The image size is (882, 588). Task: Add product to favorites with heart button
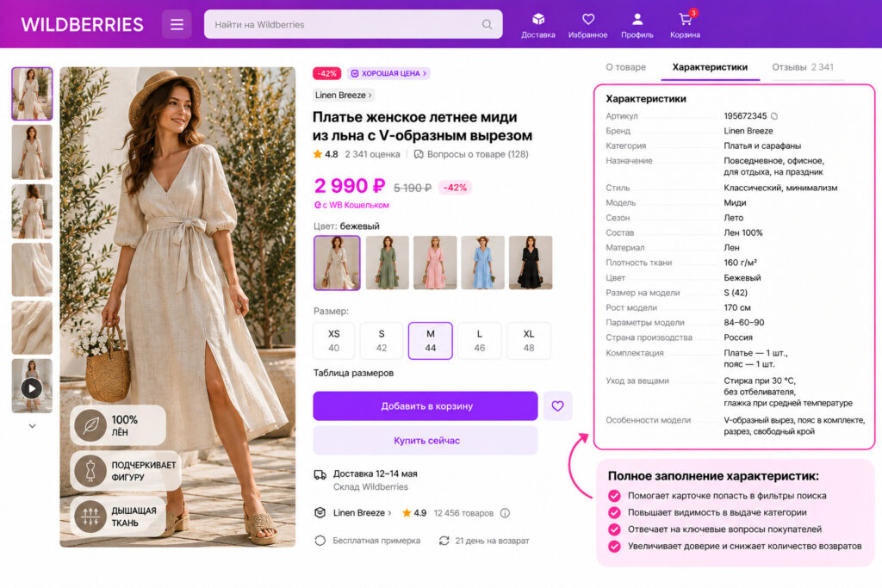click(557, 405)
